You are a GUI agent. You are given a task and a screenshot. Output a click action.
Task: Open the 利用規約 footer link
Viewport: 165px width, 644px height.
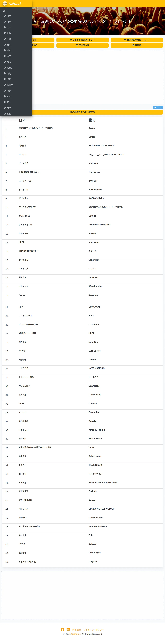[76, 630]
